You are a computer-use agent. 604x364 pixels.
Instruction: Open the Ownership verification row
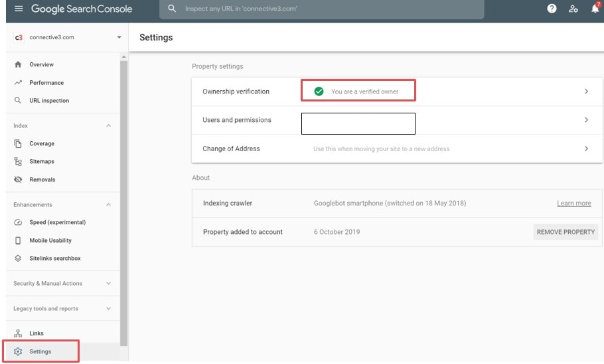tap(397, 91)
